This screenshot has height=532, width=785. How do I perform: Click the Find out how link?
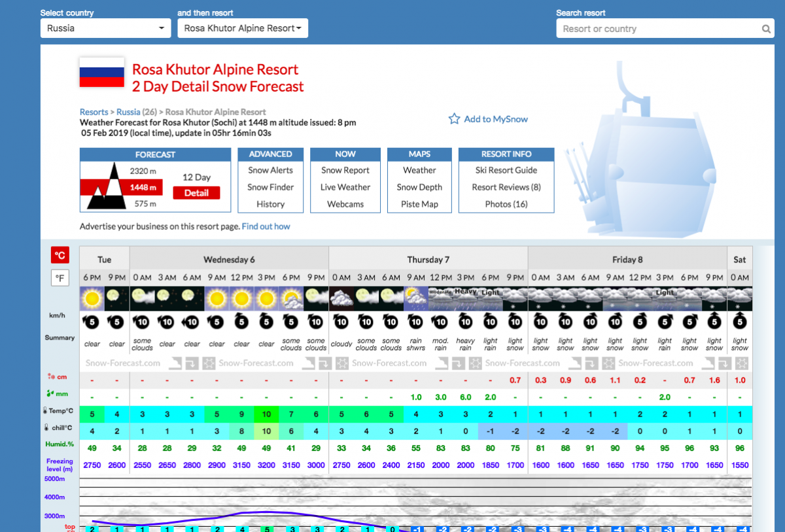(x=266, y=226)
